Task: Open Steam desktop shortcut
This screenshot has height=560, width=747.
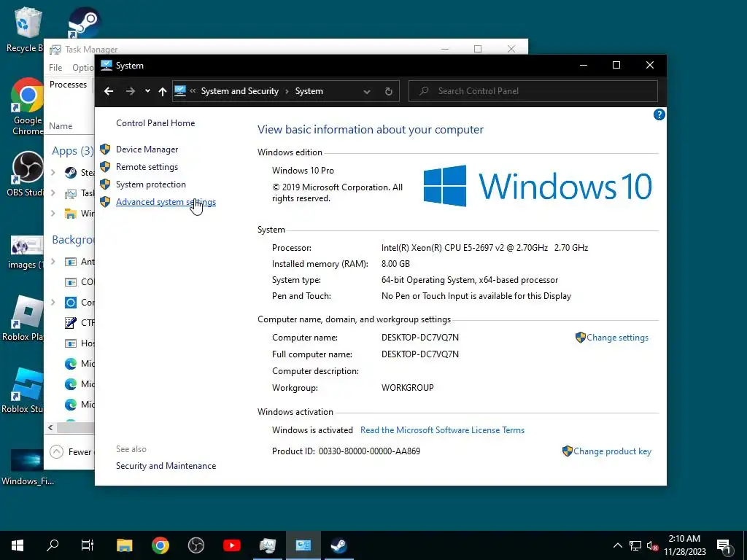Action: tap(84, 22)
